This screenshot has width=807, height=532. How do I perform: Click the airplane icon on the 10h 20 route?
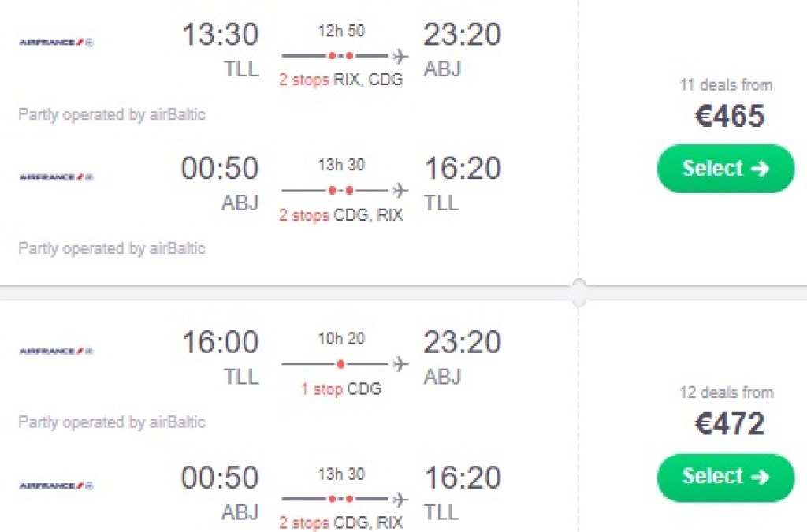[x=400, y=364]
